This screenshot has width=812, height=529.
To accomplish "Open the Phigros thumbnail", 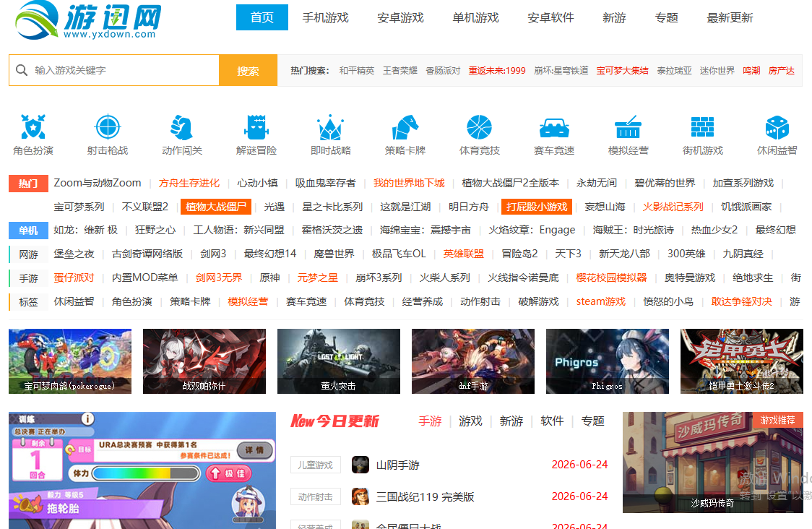I will [608, 361].
